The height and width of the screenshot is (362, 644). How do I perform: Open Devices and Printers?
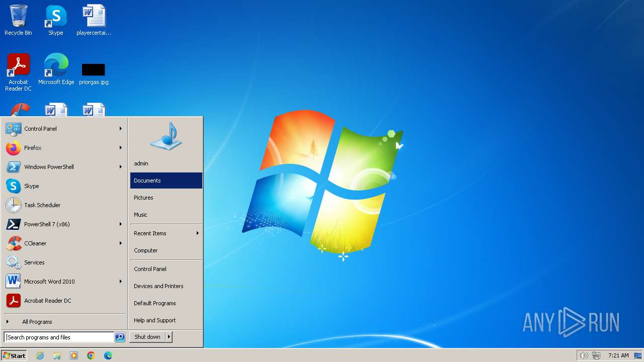(166, 286)
